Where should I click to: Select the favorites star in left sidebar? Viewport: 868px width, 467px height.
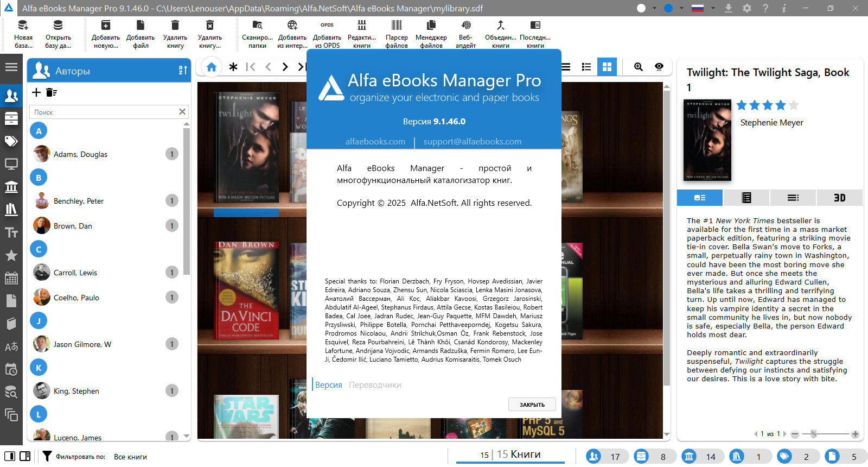[11, 255]
